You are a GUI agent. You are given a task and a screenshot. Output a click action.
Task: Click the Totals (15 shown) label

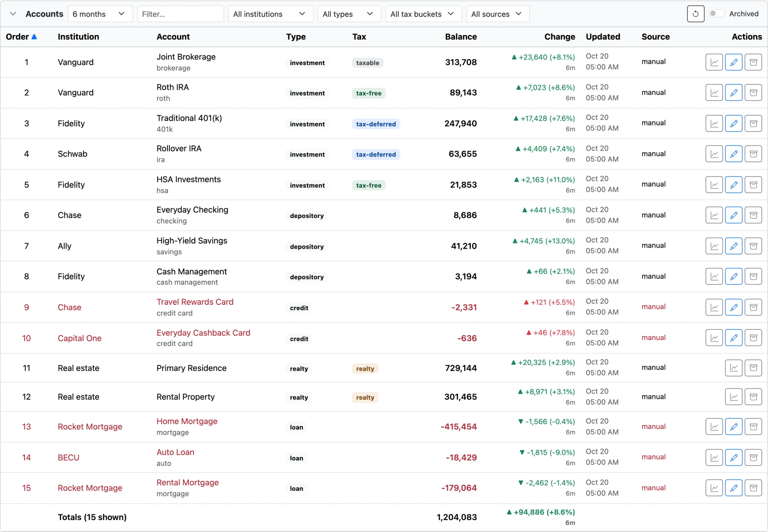pyautogui.click(x=92, y=517)
